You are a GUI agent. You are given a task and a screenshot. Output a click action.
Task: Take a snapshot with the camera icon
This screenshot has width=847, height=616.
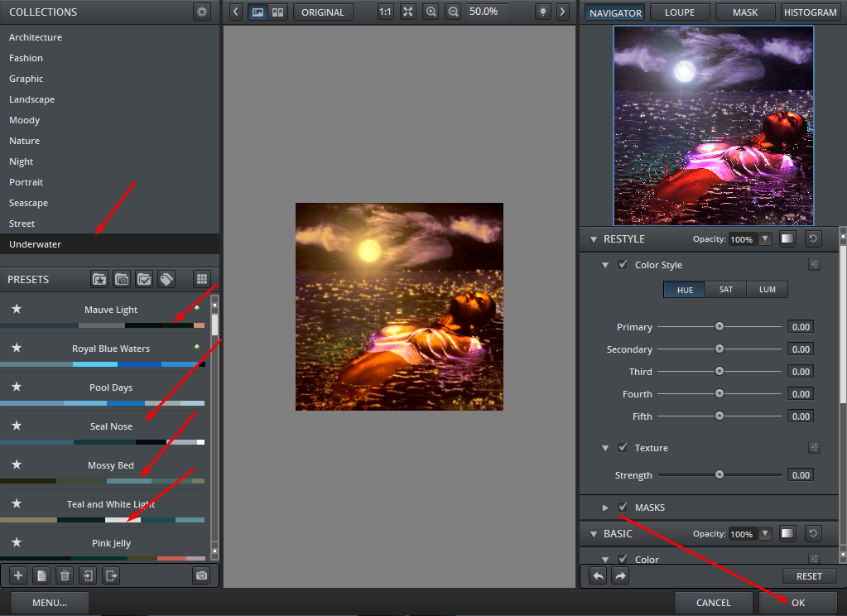point(201,575)
